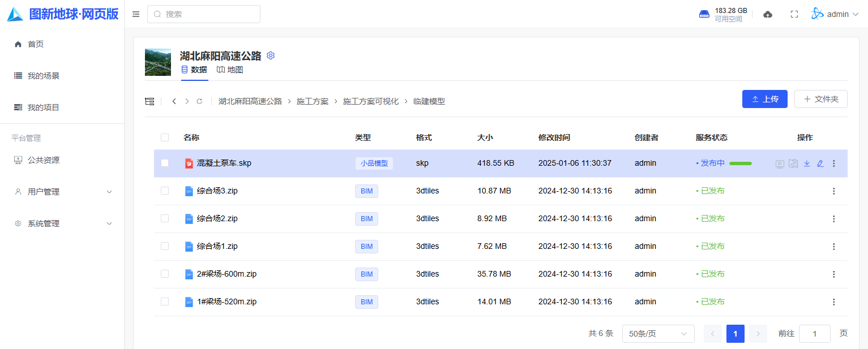Rename 混凝土泵车.skp with the pencil icon
This screenshot has height=349, width=868.
coord(820,163)
